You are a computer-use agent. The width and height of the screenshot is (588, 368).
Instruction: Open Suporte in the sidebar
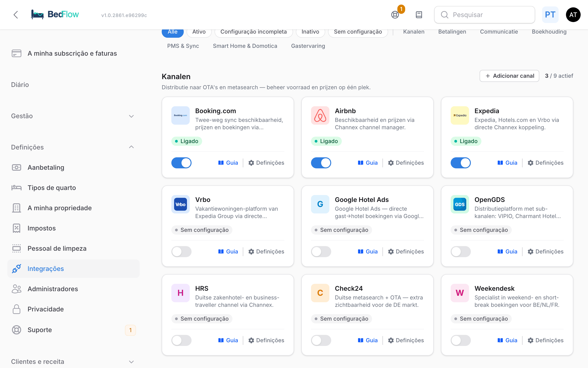[73, 330]
